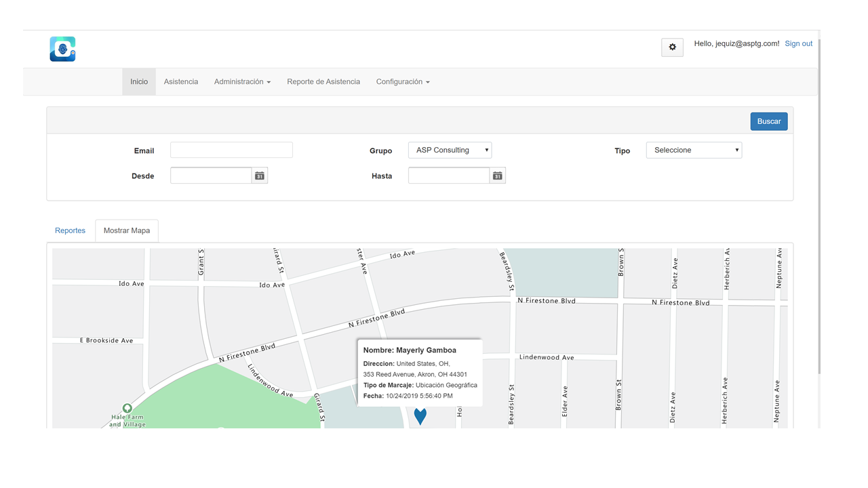Image resolution: width=868 pixels, height=488 pixels.
Task: Click the fingerprint app logo
Action: click(62, 49)
